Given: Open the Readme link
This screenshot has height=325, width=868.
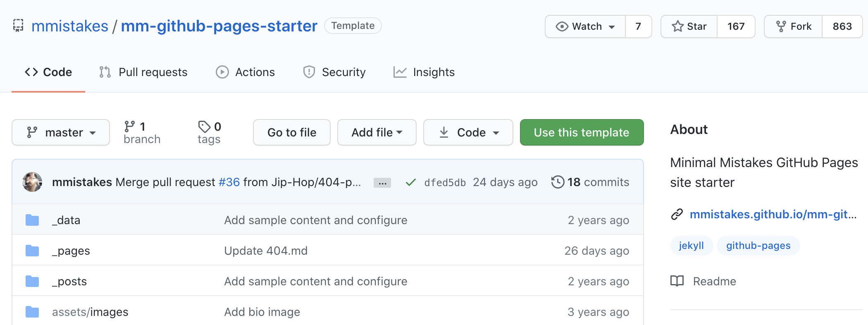Looking at the screenshot, I should click(714, 281).
